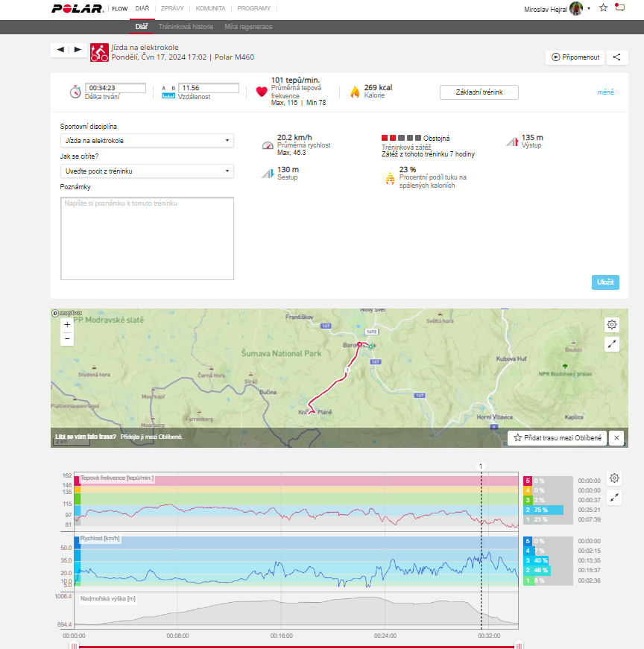Open notifications icon in top bar
The image size is (644, 649).
click(x=619, y=7)
